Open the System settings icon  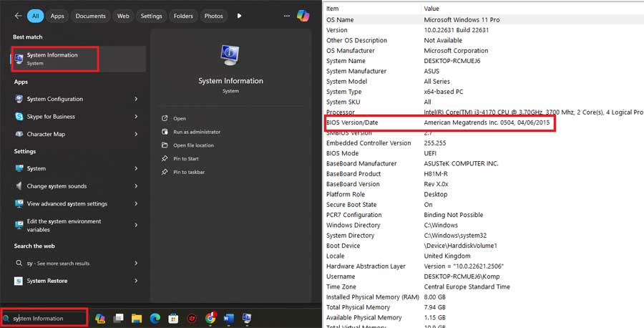(x=19, y=168)
